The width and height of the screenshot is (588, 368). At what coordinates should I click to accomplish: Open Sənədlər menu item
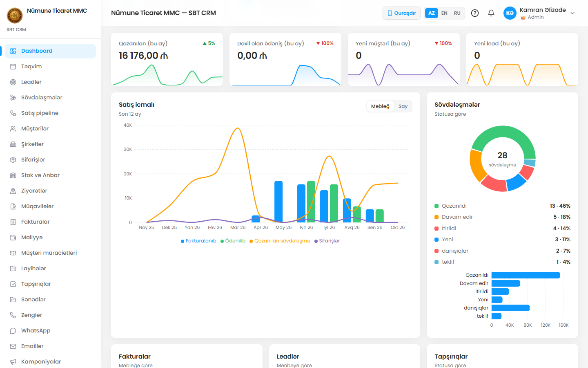[x=50, y=300]
